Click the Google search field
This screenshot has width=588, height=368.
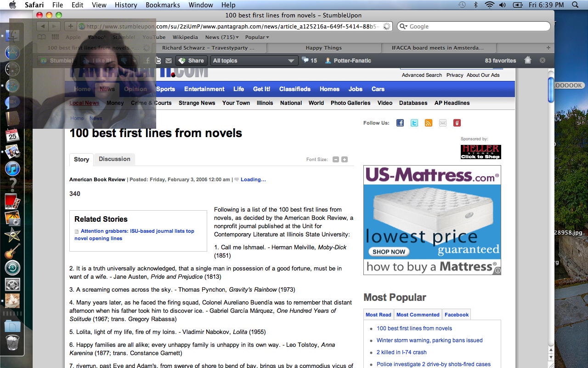[475, 26]
